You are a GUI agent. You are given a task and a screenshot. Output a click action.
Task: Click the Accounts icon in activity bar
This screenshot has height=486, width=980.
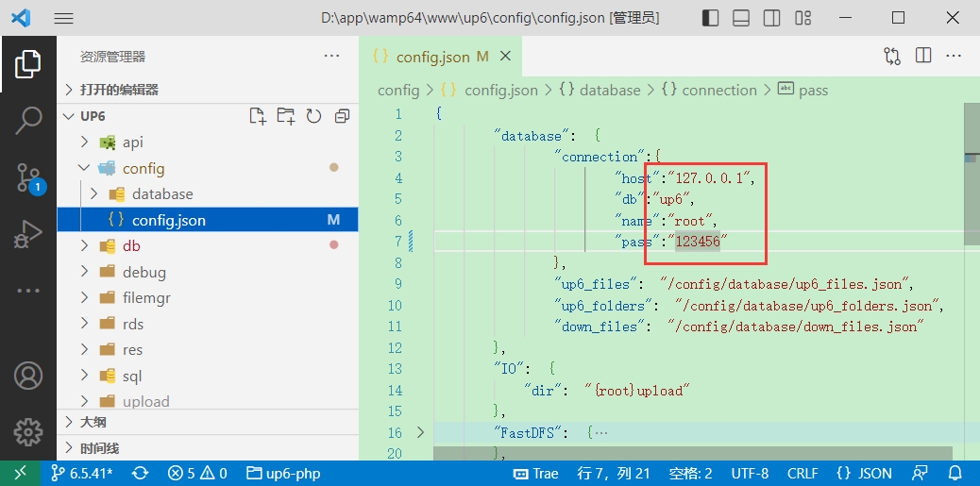tap(28, 376)
